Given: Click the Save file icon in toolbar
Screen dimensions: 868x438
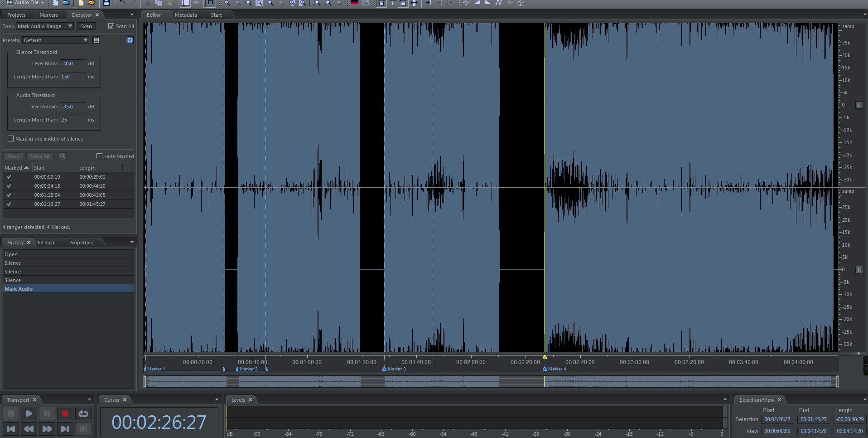Looking at the screenshot, I should [x=106, y=3].
